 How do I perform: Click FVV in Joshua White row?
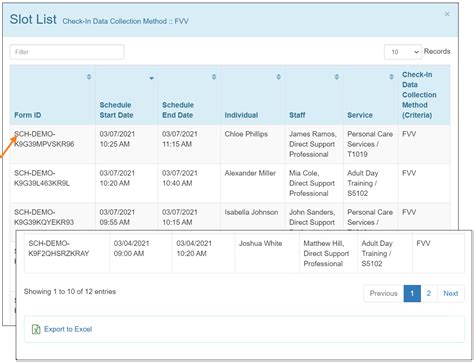tap(423, 243)
